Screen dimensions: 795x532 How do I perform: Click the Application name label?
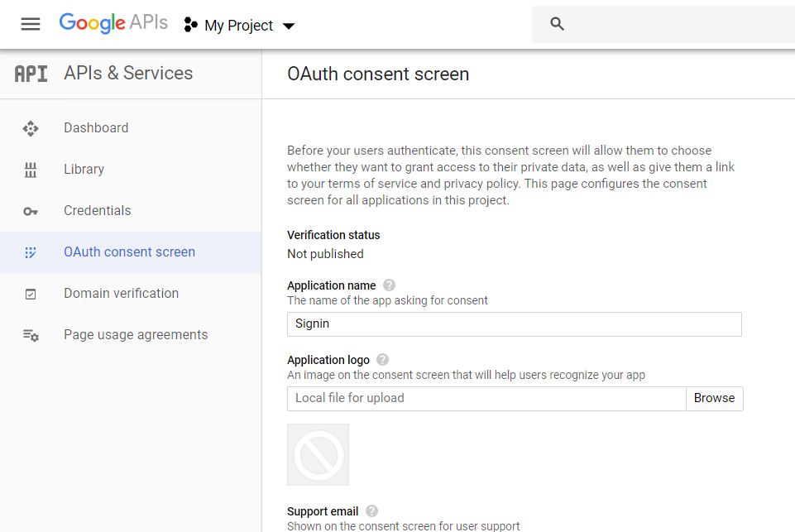pyautogui.click(x=332, y=285)
